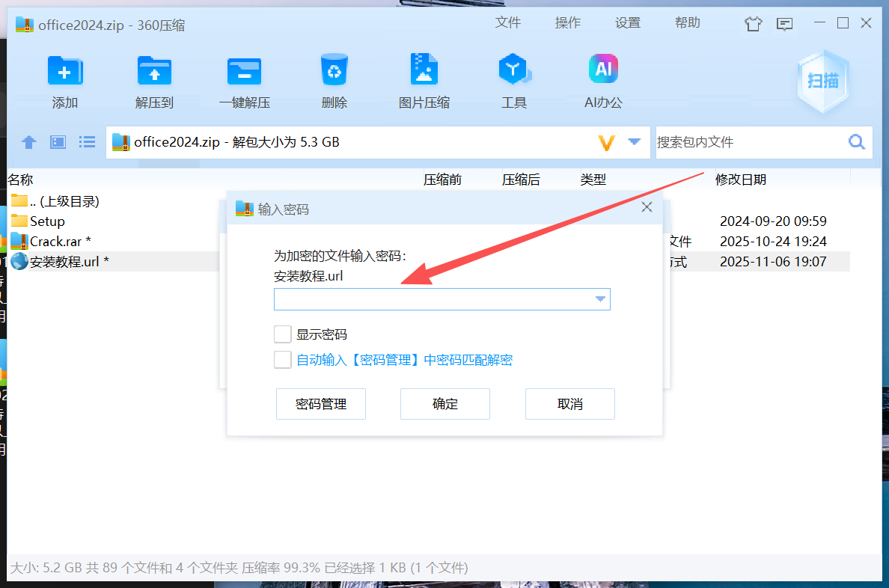
Task: Click the 确定 confirm button
Action: tap(445, 403)
